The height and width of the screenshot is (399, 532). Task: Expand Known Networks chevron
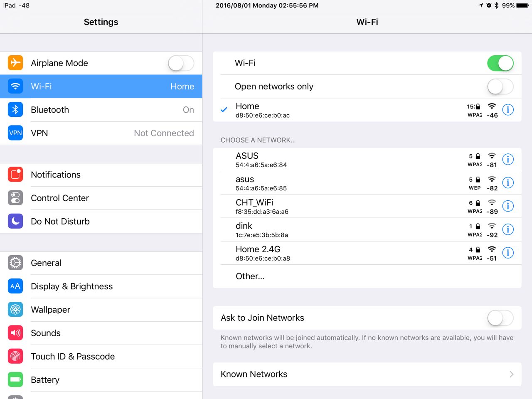[x=511, y=374]
